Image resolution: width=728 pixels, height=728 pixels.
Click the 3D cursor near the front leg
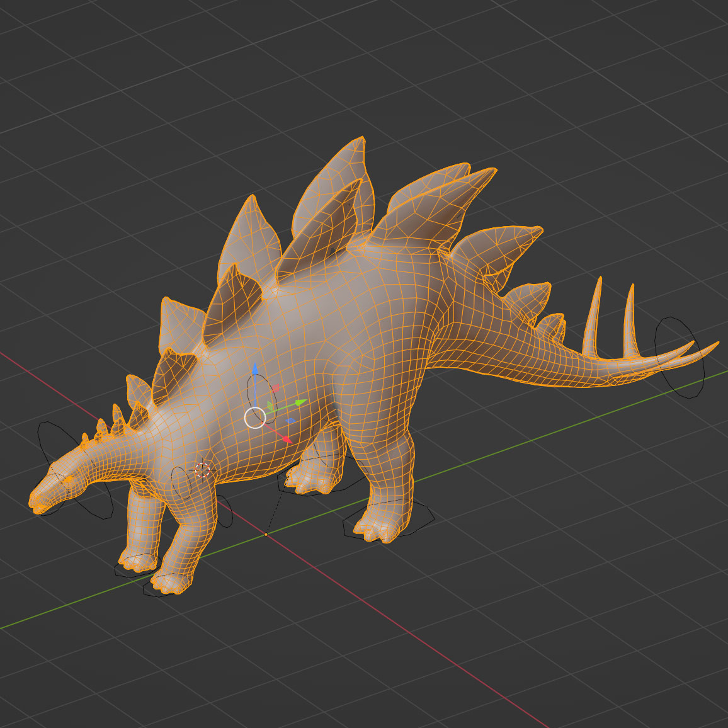(203, 471)
